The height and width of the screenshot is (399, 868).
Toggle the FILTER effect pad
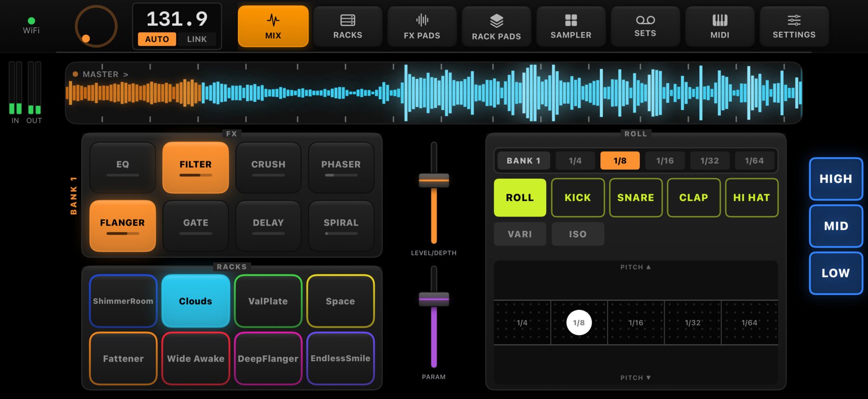coord(195,167)
